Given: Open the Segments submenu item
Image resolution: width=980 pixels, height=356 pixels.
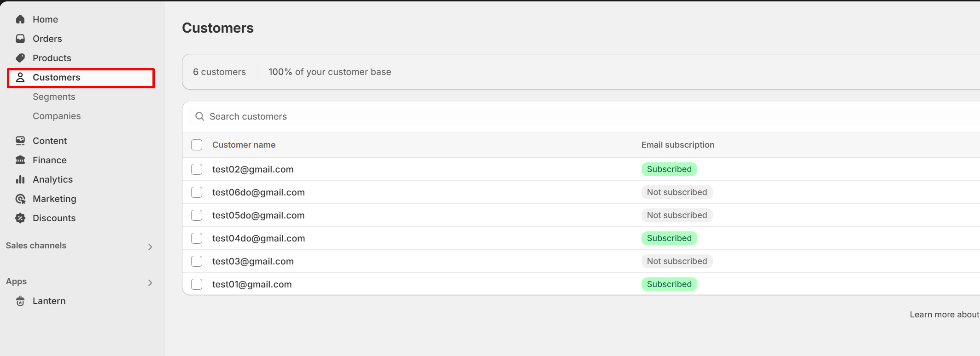Looking at the screenshot, I should point(54,97).
